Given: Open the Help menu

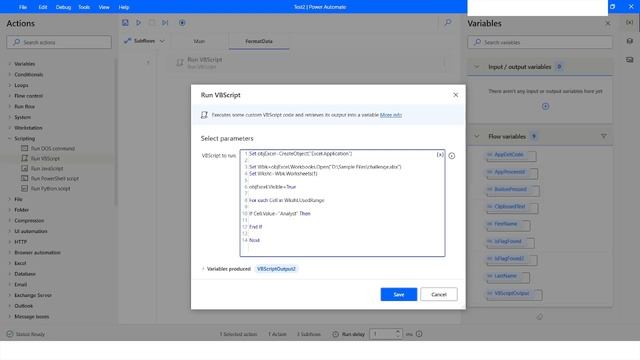Looking at the screenshot, I should tap(124, 7).
